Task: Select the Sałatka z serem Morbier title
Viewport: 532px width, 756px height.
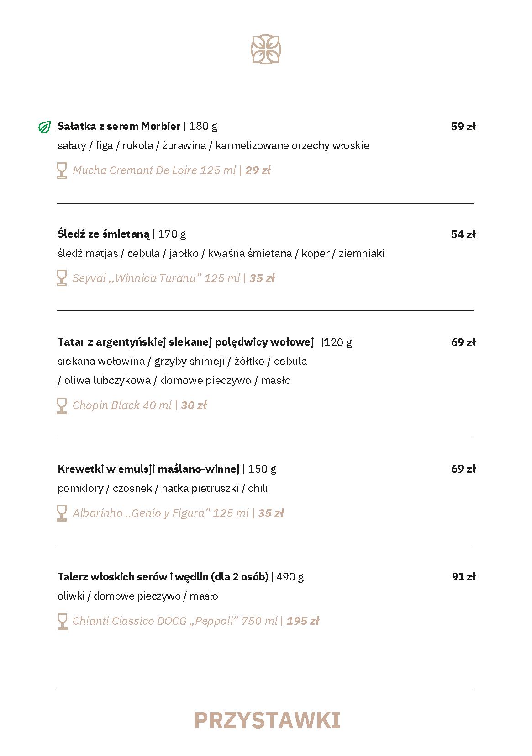Action: (x=119, y=126)
